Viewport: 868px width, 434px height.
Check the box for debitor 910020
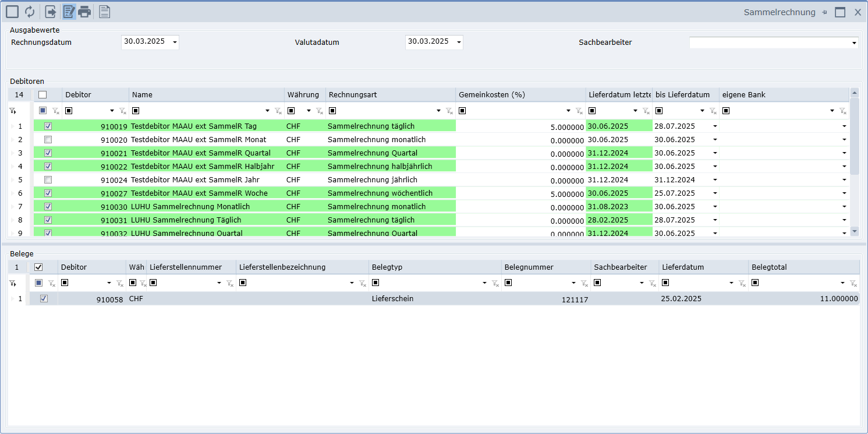click(x=48, y=140)
